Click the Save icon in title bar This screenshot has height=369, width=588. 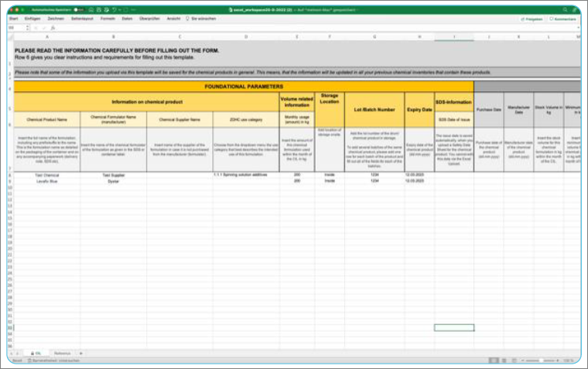pos(99,10)
